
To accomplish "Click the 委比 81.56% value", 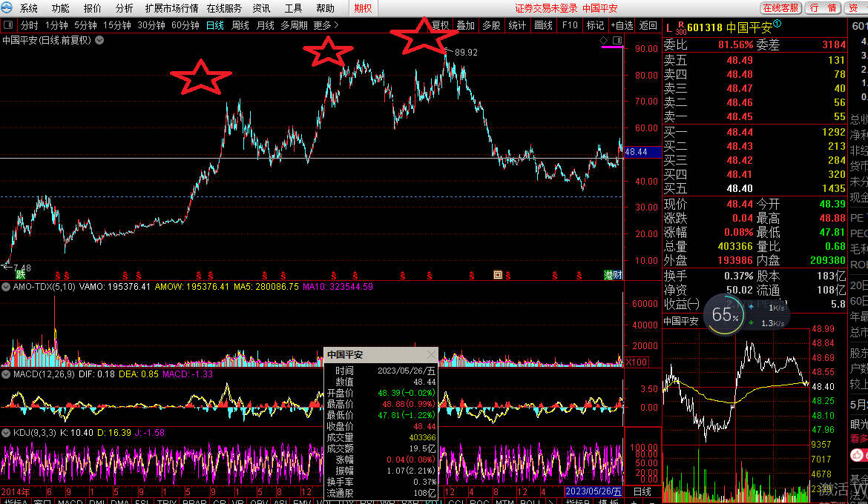I will pos(736,44).
